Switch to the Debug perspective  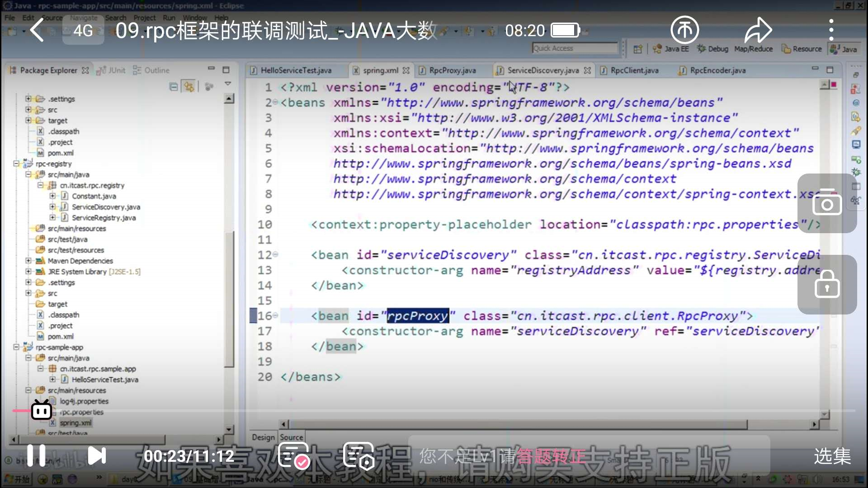point(712,49)
